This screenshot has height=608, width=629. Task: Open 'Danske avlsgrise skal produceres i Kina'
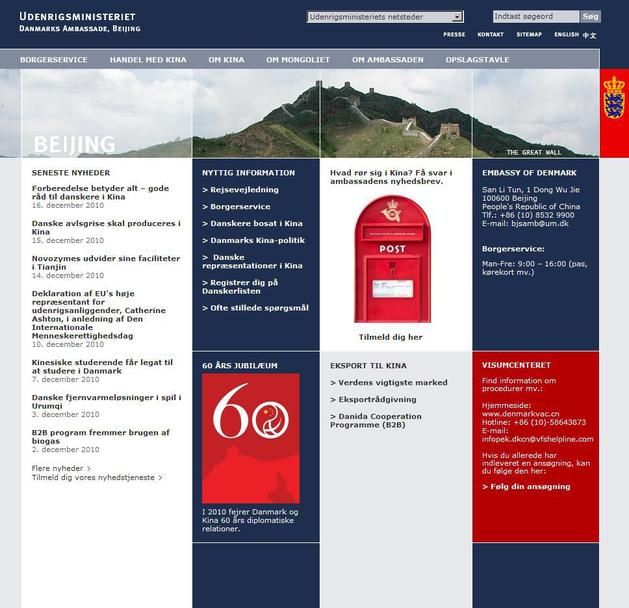point(106,227)
